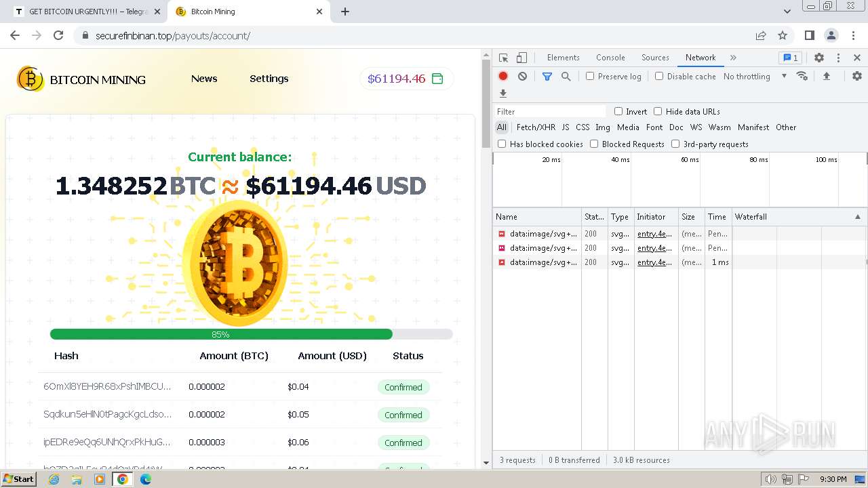
Task: Open DevTools settings gear
Action: point(819,58)
